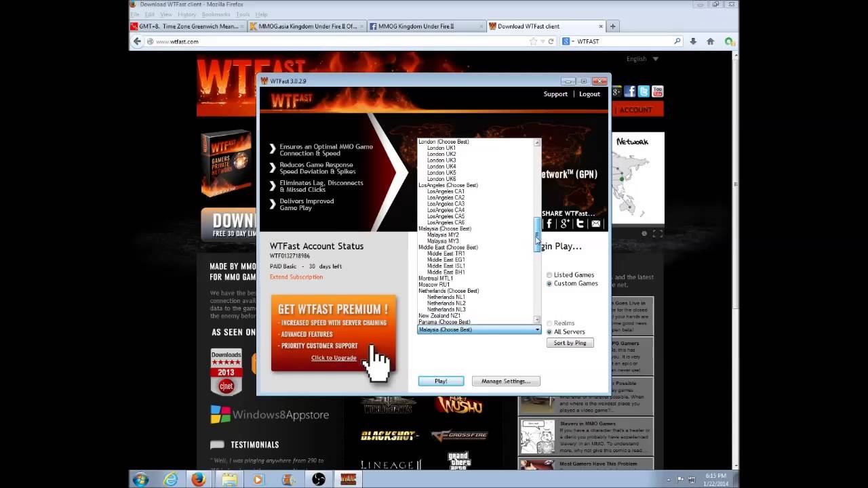
Task: Click the server list scrollbar thumb
Action: tap(537, 235)
